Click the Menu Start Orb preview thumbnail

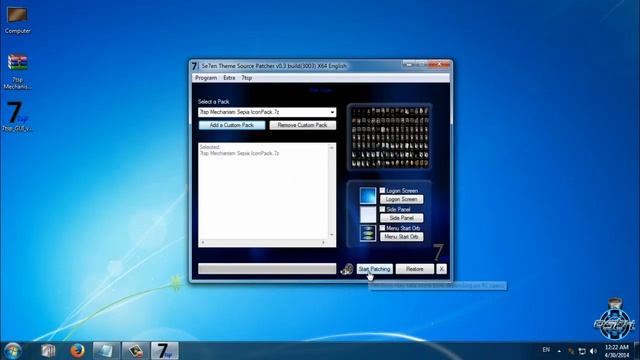click(368, 233)
